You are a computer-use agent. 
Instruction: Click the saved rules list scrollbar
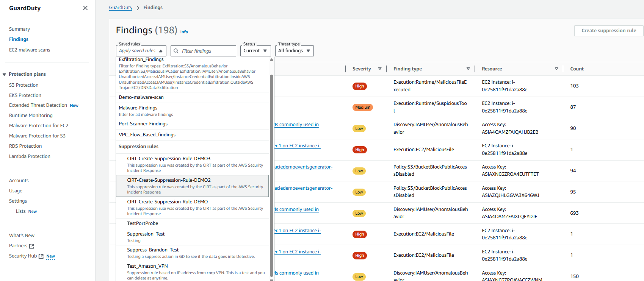pyautogui.click(x=271, y=175)
